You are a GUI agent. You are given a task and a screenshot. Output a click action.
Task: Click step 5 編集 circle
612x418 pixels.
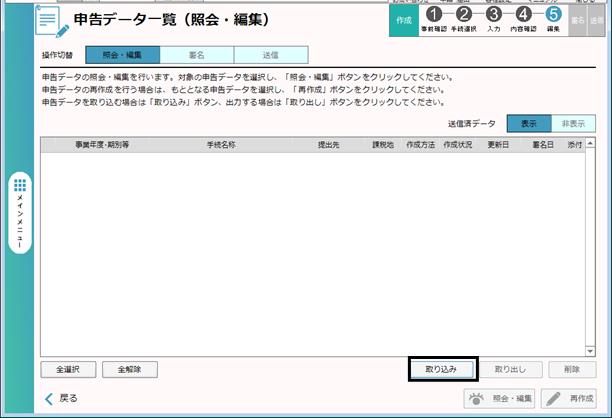(553, 14)
